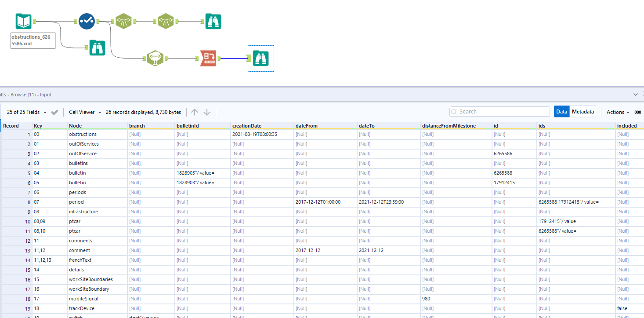The image size is (644, 318).
Task: Collapse the Browse results panel with the chevron
Action: pyautogui.click(x=635, y=94)
